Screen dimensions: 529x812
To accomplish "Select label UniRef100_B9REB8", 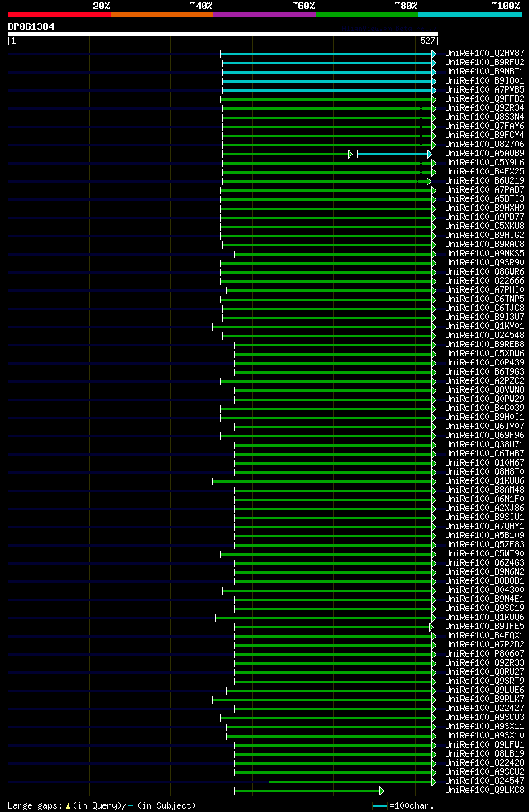I will [x=484, y=344].
